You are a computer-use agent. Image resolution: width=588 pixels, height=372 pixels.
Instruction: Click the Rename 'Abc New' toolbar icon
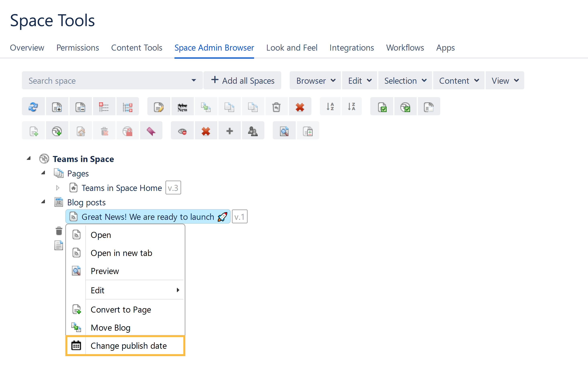[x=182, y=107]
